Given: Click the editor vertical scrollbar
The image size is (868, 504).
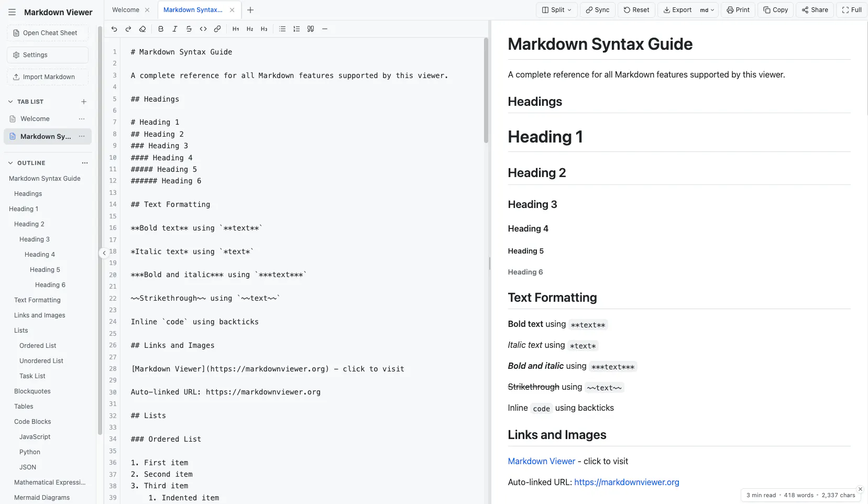Looking at the screenshot, I should [x=486, y=91].
